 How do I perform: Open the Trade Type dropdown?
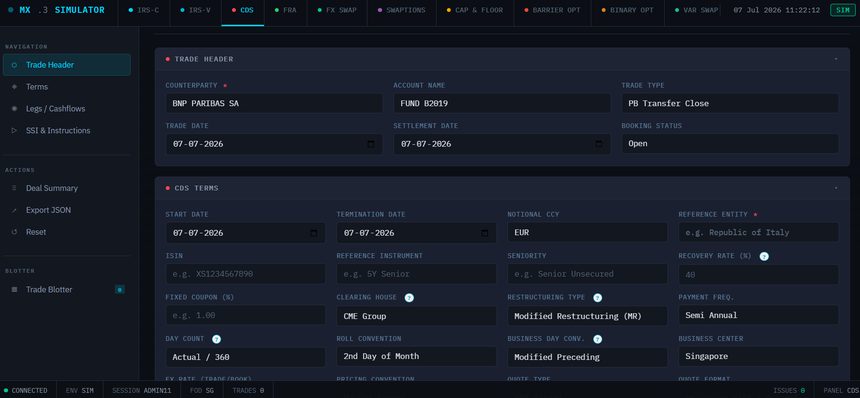point(730,103)
